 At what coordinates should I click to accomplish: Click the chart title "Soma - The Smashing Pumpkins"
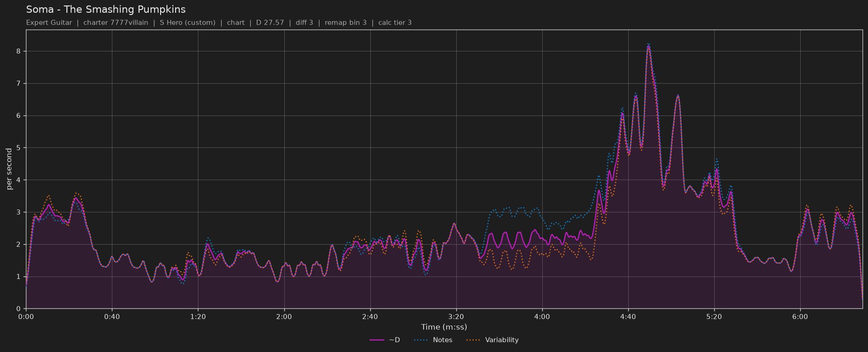click(x=106, y=9)
